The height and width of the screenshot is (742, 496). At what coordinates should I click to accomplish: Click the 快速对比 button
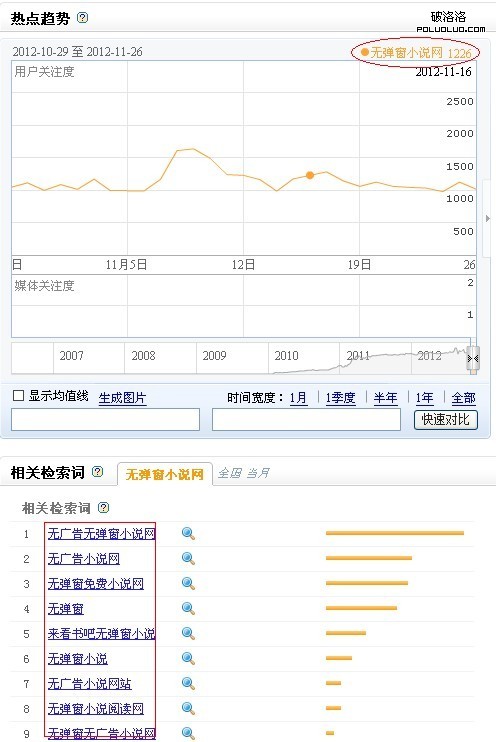point(446,420)
